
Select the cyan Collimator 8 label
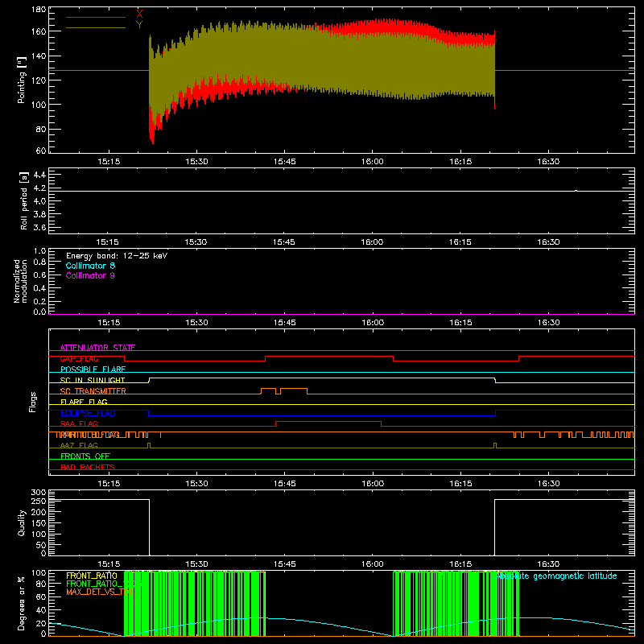90,266
